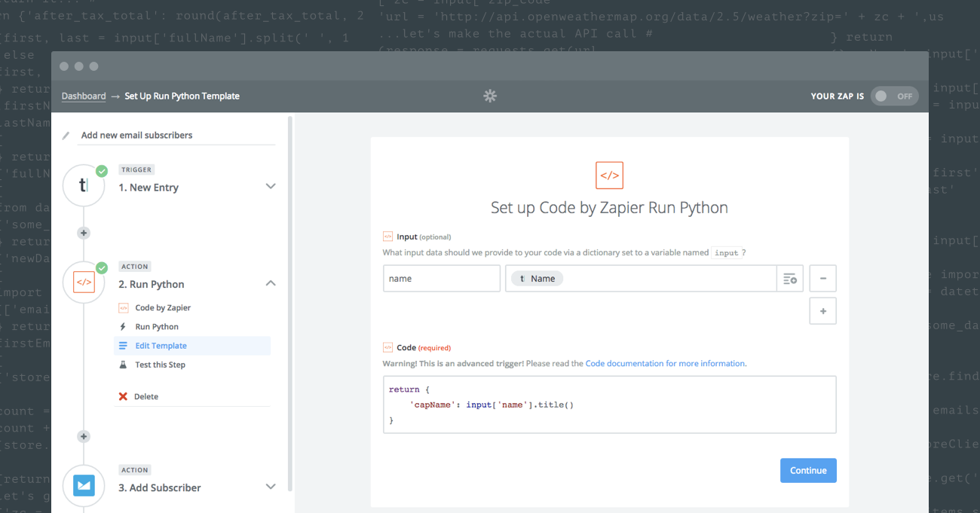Screen dimensions: 980x513
Task: Select Edit Template in the step menu
Action: (x=161, y=346)
